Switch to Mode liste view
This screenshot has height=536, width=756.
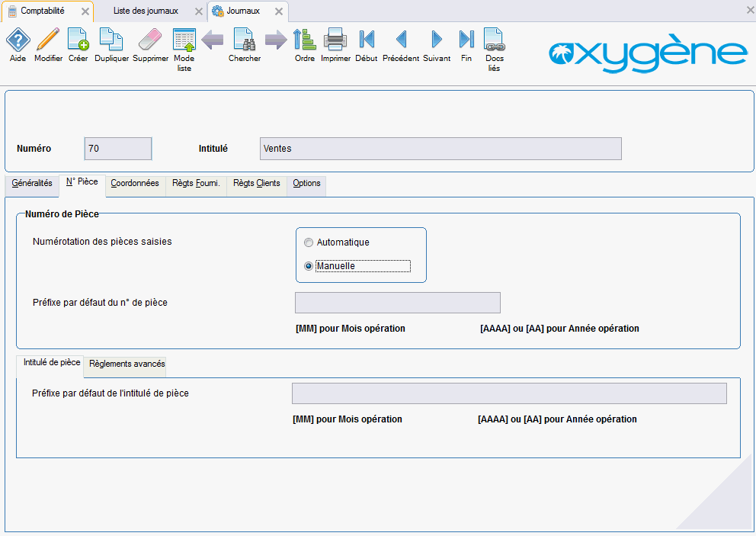[184, 40]
